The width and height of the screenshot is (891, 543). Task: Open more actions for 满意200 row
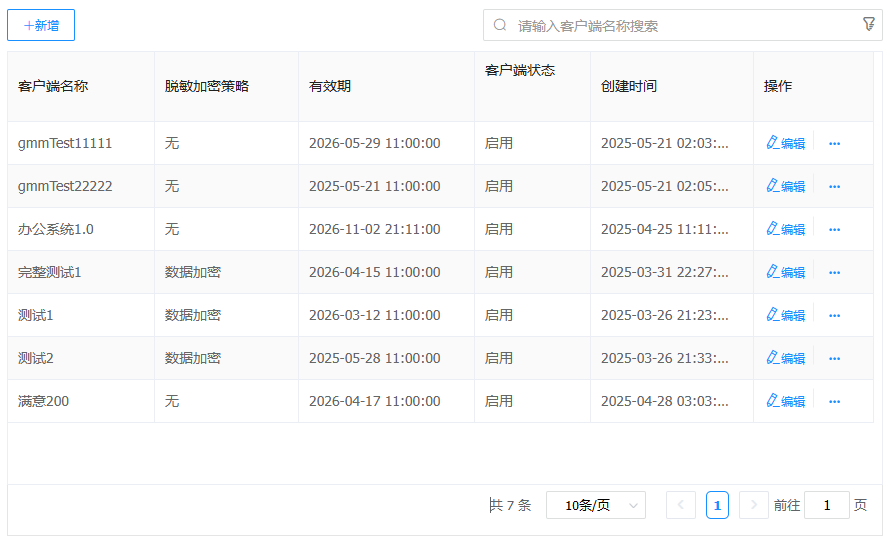[834, 402]
